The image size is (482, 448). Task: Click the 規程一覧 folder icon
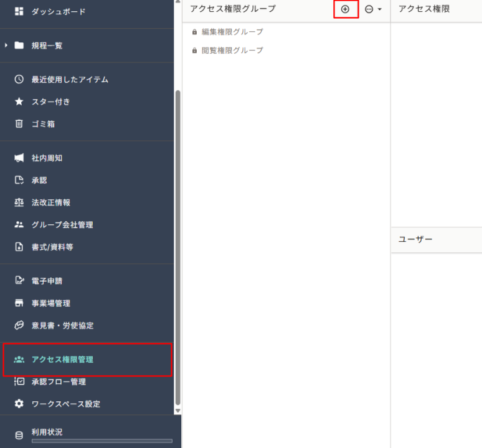[x=19, y=45]
